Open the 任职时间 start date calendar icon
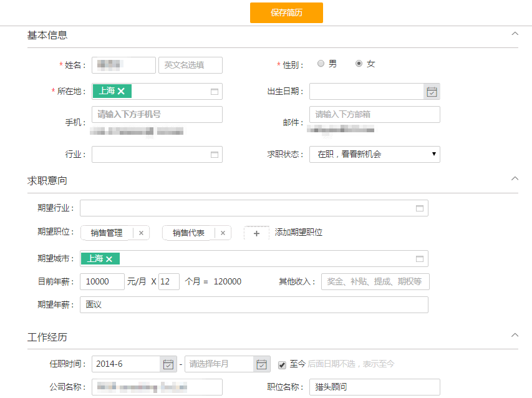This screenshot has height=398, width=532. 168,364
